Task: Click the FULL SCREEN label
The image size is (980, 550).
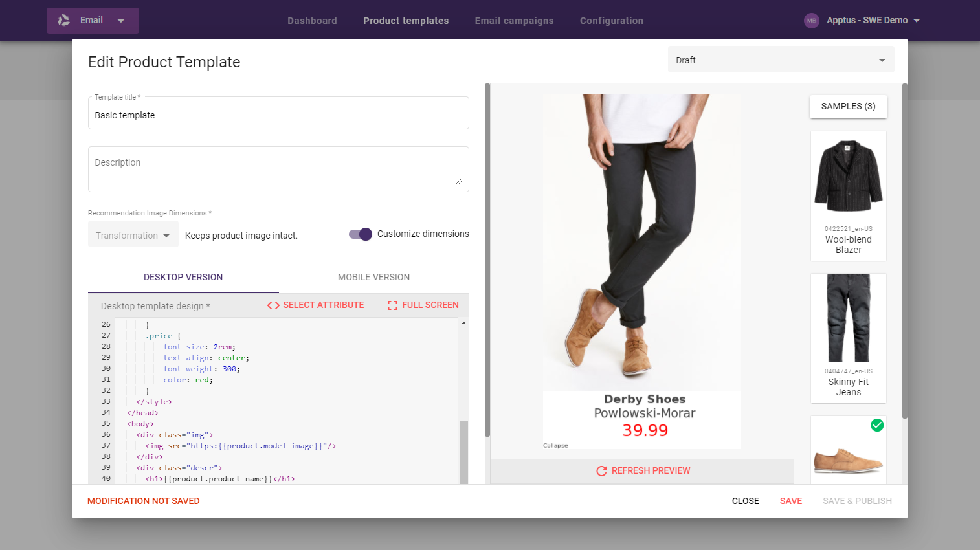Action: click(x=430, y=305)
